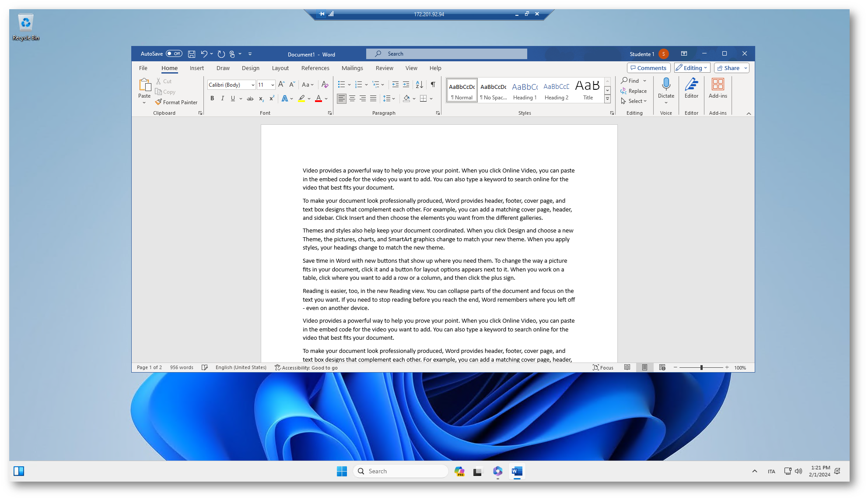The height and width of the screenshot is (500, 868).
Task: Click the Share button
Action: point(728,68)
